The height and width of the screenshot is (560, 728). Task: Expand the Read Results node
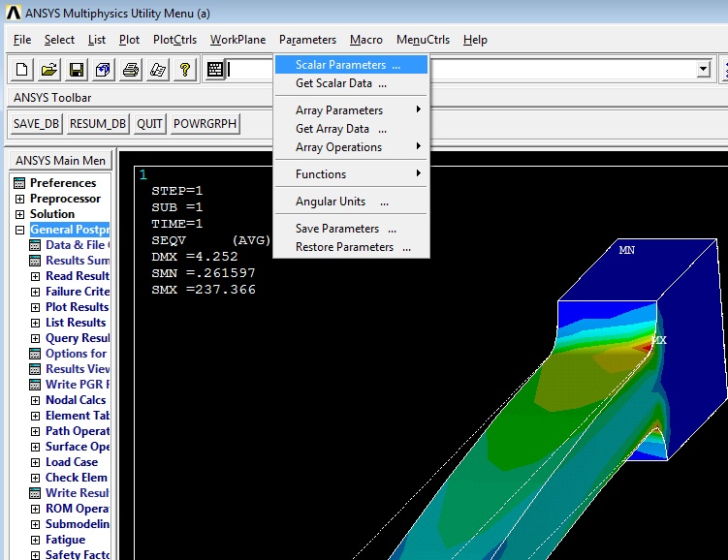point(35,276)
